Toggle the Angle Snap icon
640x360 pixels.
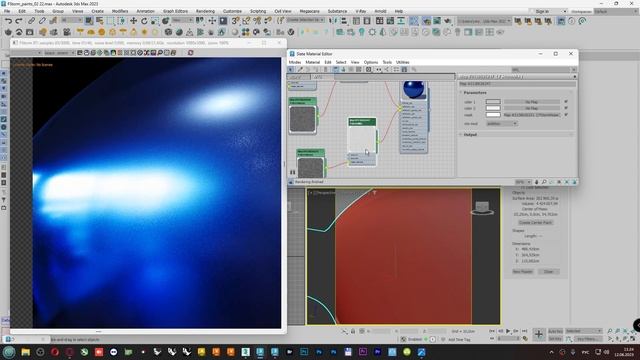246,21
